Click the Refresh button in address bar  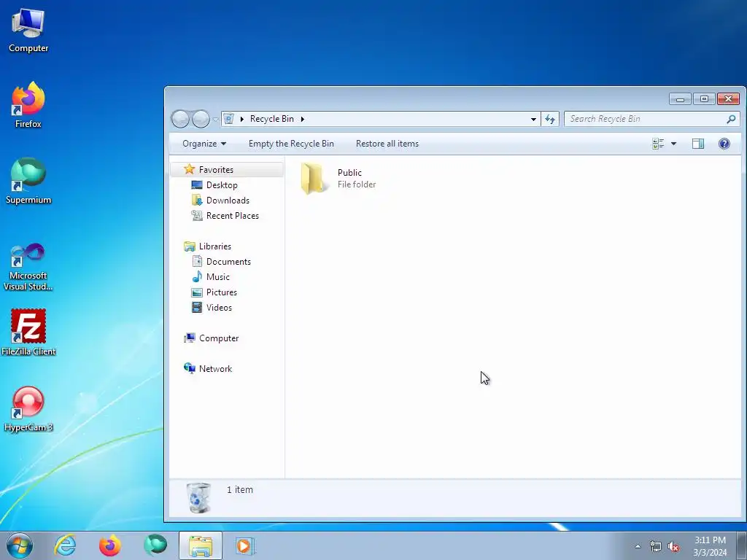(550, 119)
